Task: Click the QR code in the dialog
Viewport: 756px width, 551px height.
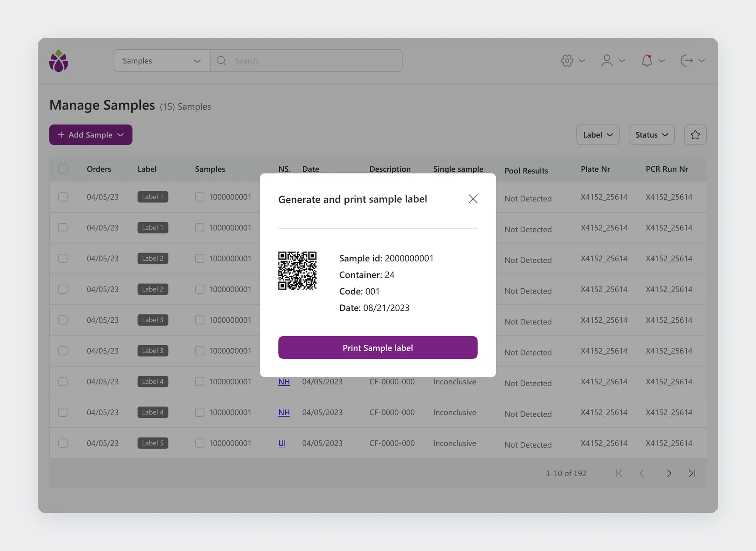Action: point(297,270)
